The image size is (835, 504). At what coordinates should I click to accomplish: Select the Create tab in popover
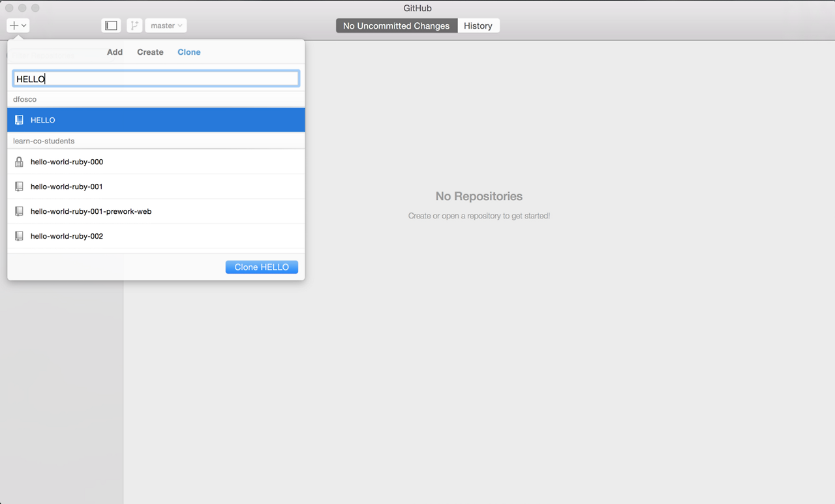pyautogui.click(x=150, y=52)
